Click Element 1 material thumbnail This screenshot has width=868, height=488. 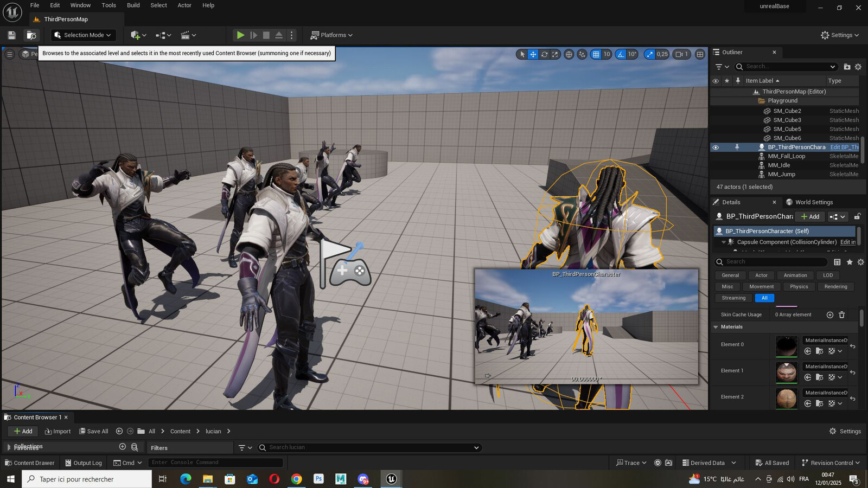coord(786,373)
